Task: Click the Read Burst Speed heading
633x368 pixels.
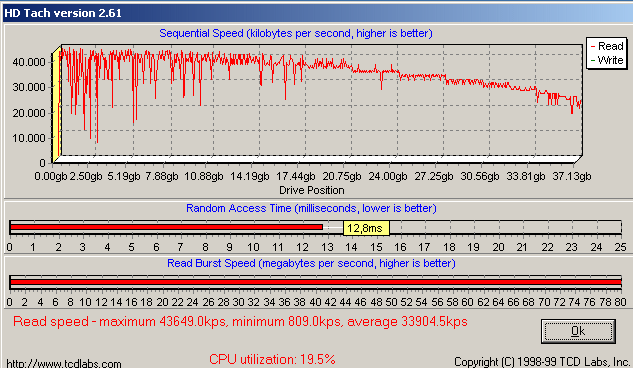Action: [x=311, y=263]
